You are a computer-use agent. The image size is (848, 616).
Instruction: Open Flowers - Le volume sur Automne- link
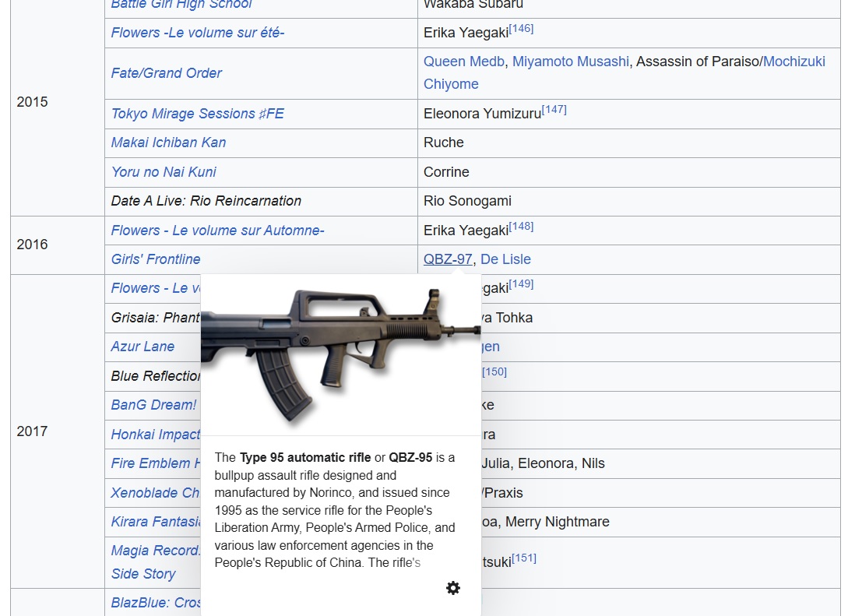[217, 231]
